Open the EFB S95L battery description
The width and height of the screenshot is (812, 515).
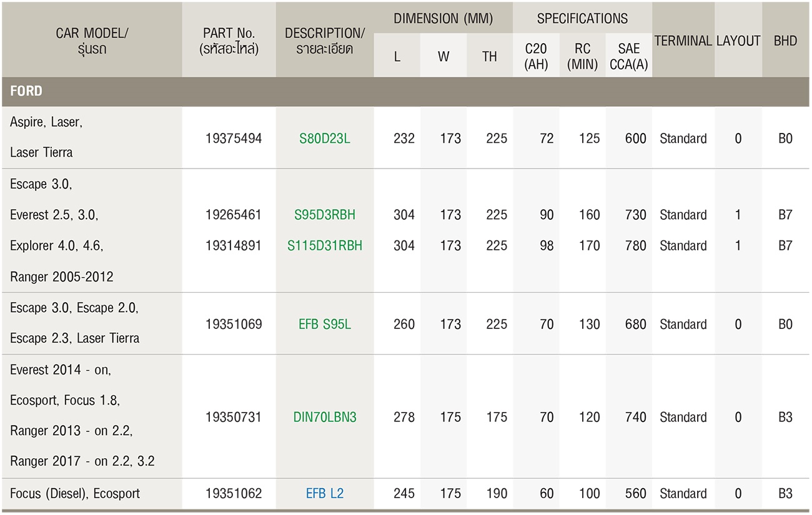[x=325, y=325]
